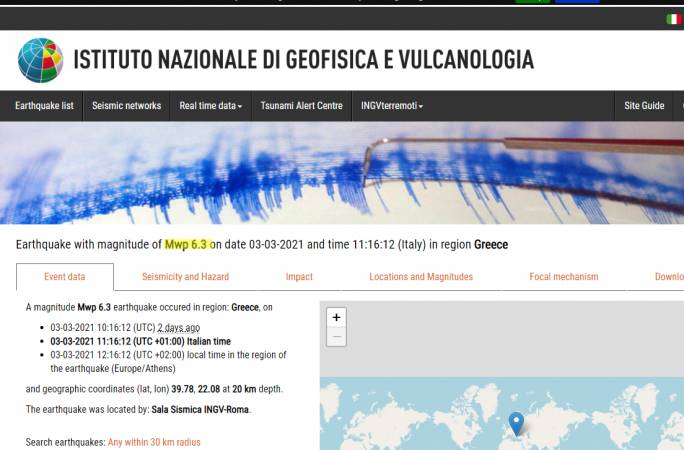
Task: Expand the Real time data dropdown
Action: (x=211, y=106)
